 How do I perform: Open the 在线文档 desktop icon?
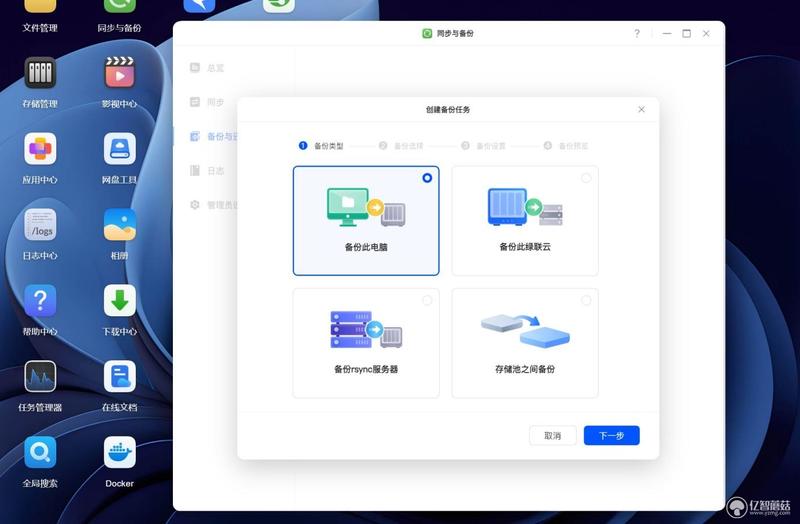pos(119,377)
